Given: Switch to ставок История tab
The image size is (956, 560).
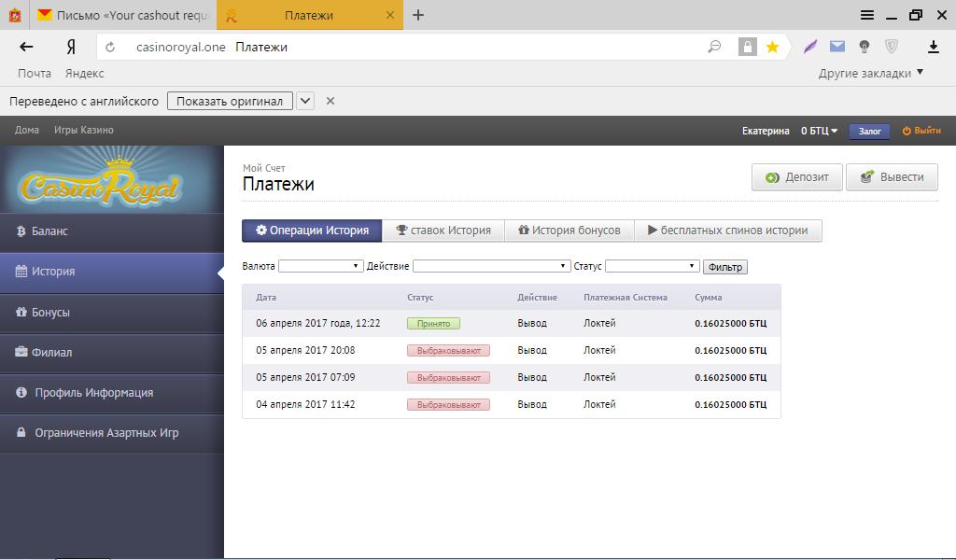Looking at the screenshot, I should point(443,231).
